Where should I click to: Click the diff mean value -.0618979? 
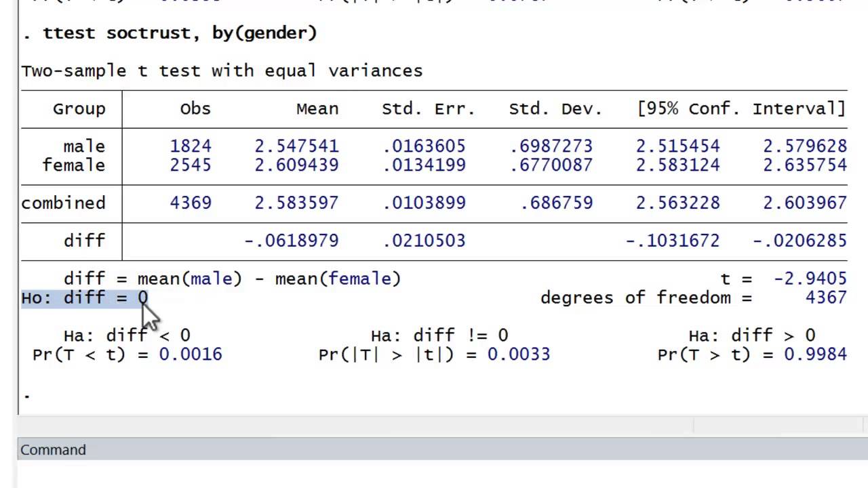[x=291, y=241]
